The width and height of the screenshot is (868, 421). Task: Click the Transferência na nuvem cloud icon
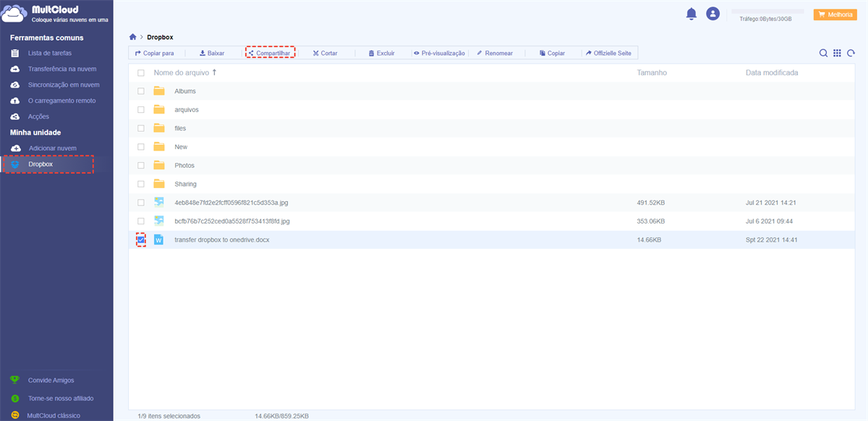[15, 69]
